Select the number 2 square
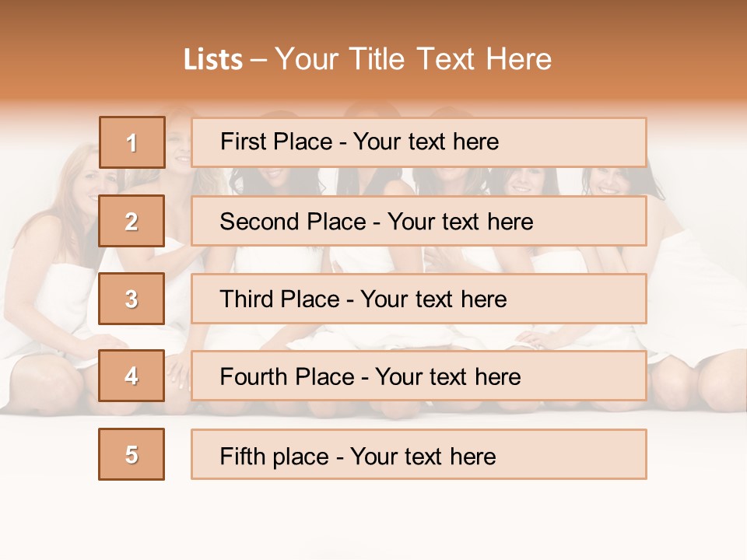 point(132,221)
